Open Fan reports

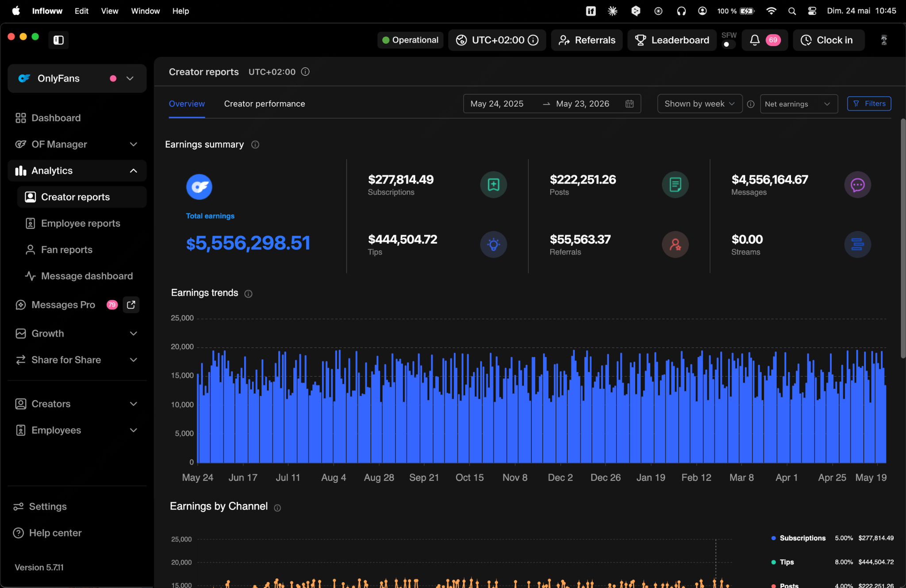(x=82, y=250)
